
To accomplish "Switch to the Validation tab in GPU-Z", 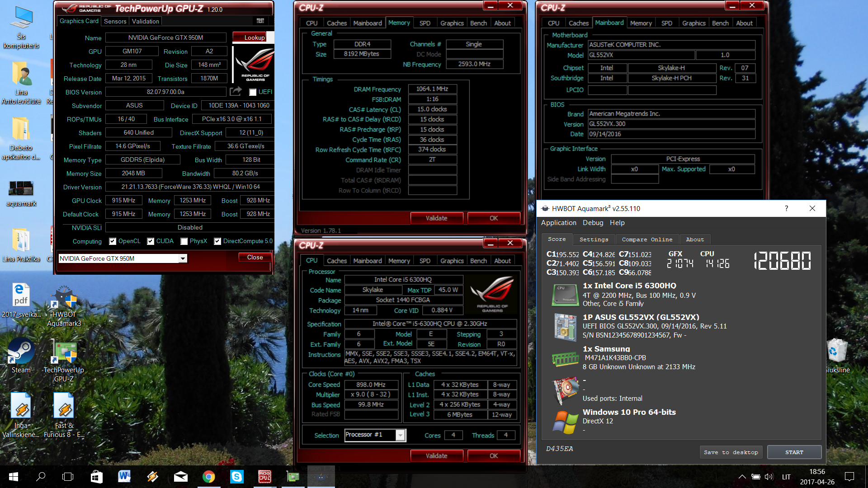I will tap(145, 21).
